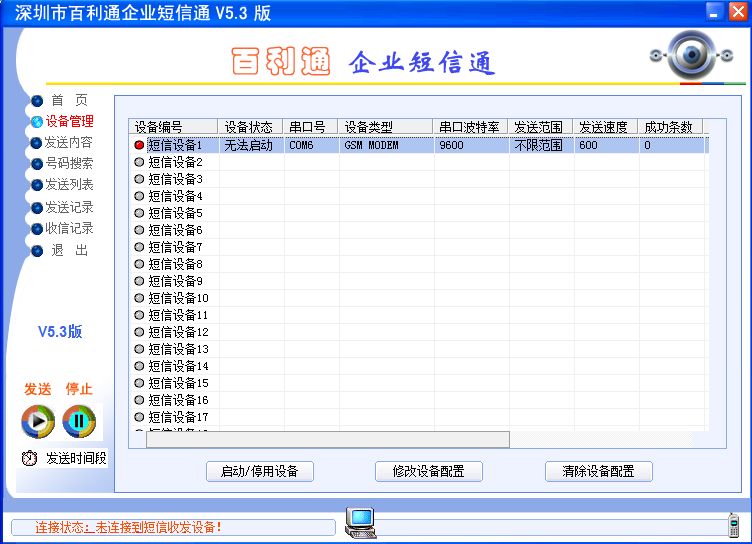Open the 发送列表 send list
This screenshot has width=752, height=544.
pyautogui.click(x=69, y=185)
